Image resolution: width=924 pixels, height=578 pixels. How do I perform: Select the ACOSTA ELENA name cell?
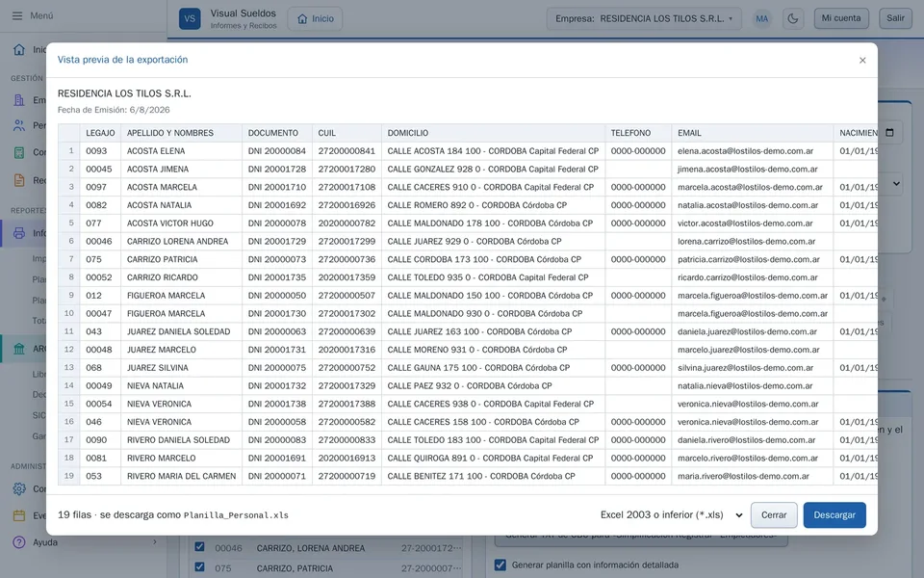point(182,151)
